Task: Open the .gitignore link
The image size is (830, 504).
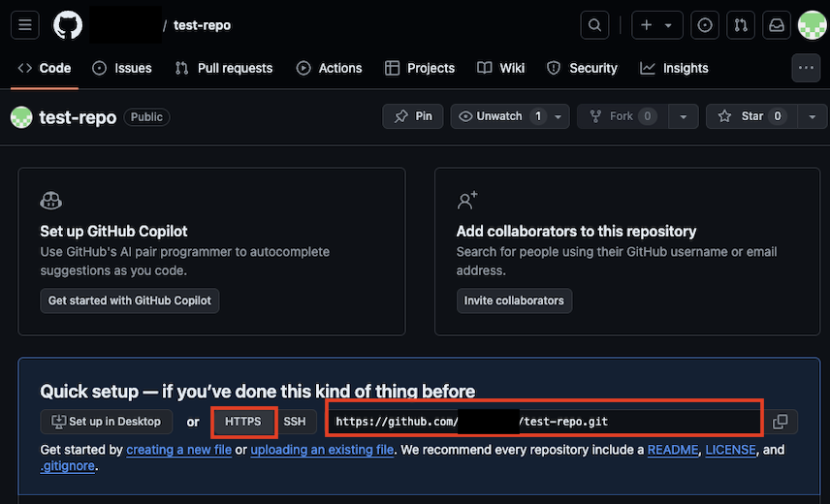Action: coord(68,466)
